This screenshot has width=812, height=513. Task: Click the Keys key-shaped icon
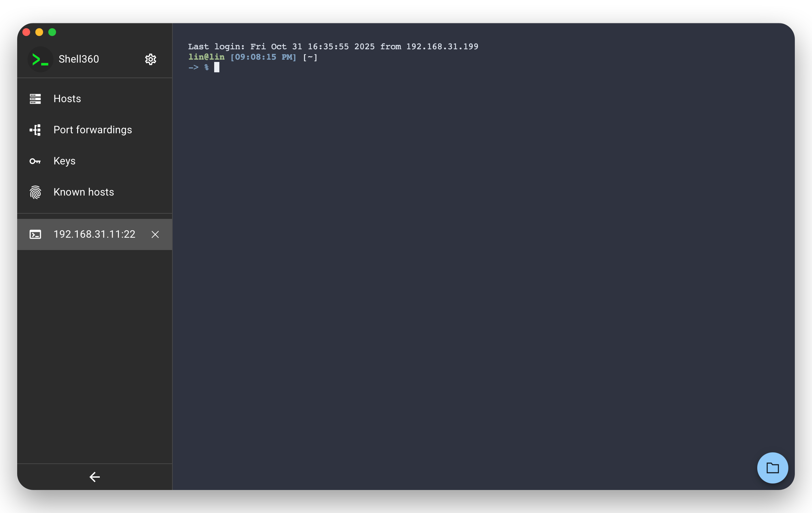tap(35, 161)
